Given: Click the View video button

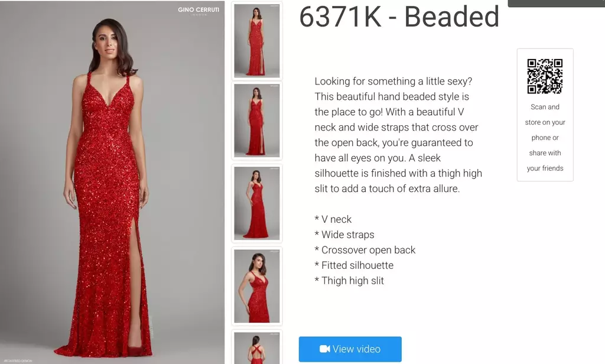Looking at the screenshot, I should (350, 349).
